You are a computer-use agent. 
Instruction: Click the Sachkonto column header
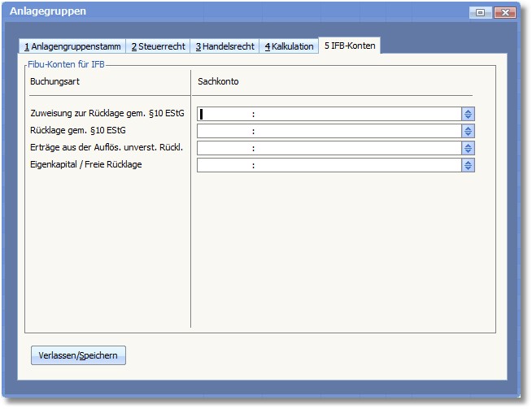coord(218,82)
